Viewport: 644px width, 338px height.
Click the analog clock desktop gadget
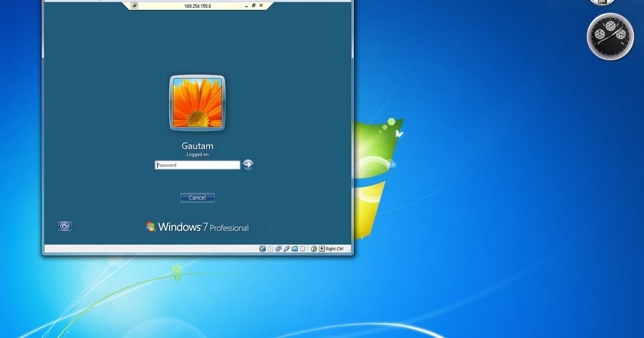[x=610, y=36]
